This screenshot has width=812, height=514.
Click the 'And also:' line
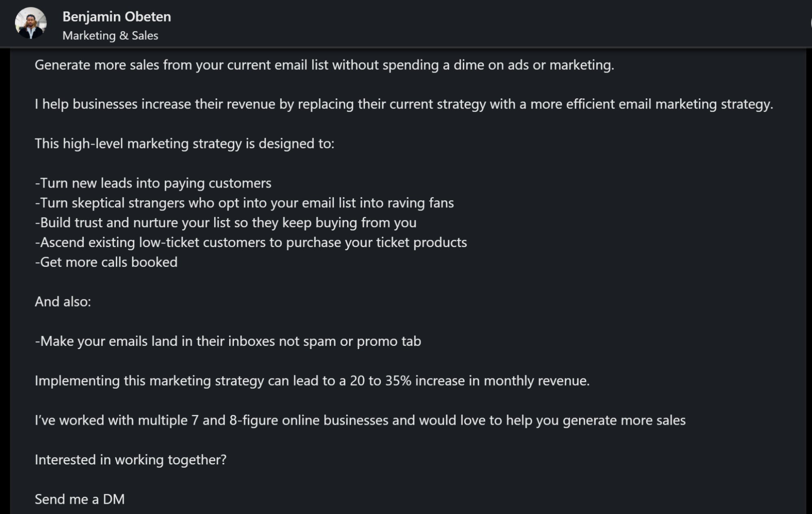[x=63, y=301]
